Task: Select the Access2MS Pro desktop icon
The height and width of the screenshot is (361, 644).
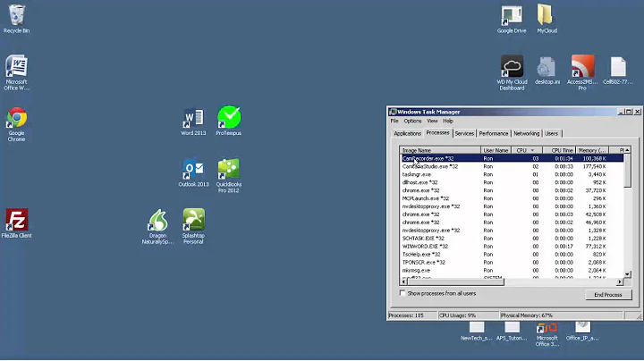Action: click(x=582, y=72)
